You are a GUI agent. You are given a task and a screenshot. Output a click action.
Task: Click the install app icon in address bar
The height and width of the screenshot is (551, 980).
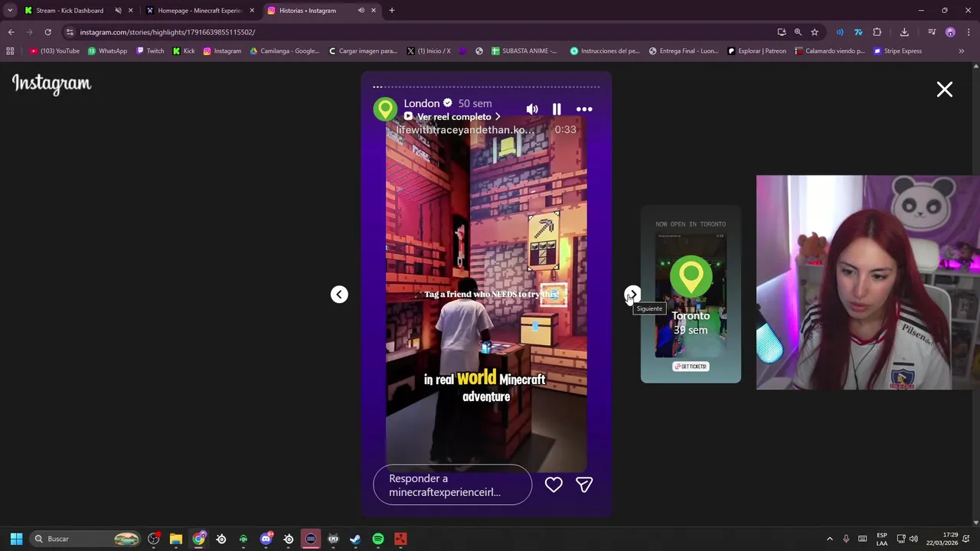point(782,32)
